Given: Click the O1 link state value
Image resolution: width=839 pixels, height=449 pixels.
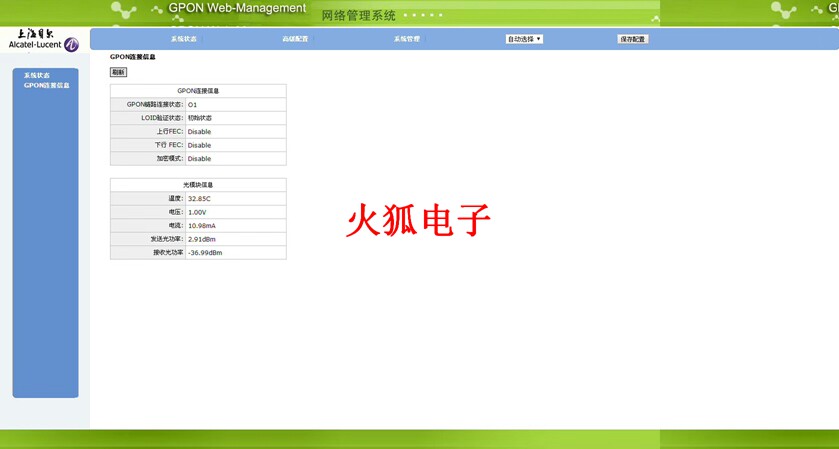Looking at the screenshot, I should [192, 105].
